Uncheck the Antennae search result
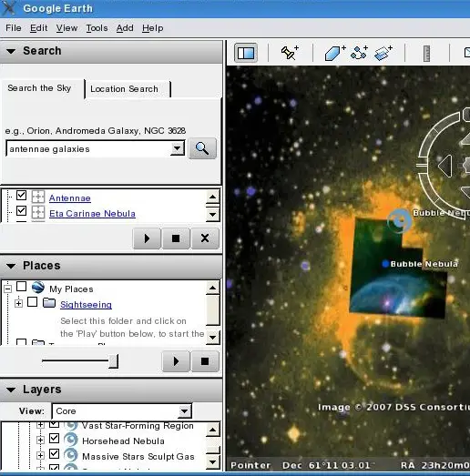 pyautogui.click(x=21, y=195)
